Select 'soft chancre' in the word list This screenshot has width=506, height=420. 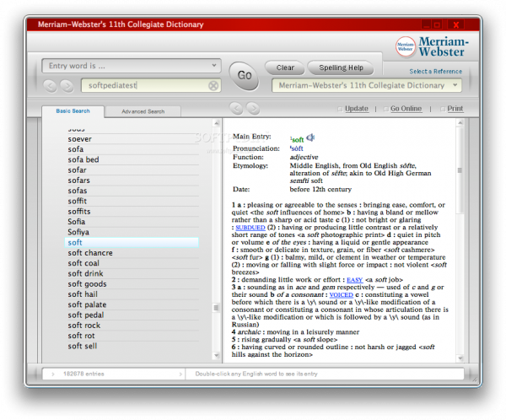[x=132, y=253]
